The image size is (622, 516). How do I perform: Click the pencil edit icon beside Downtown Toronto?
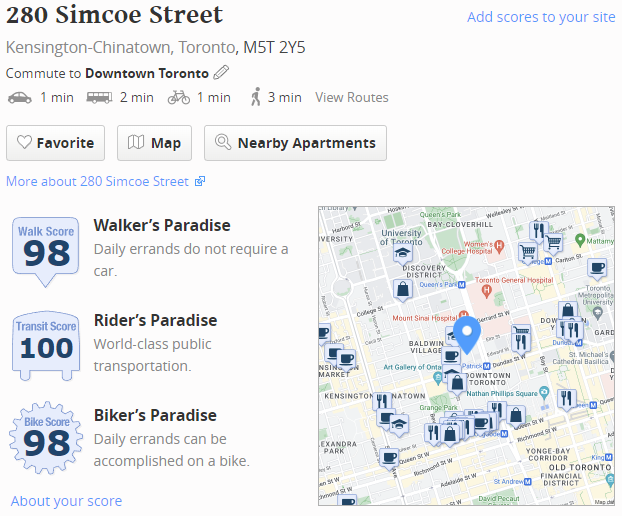pos(221,73)
